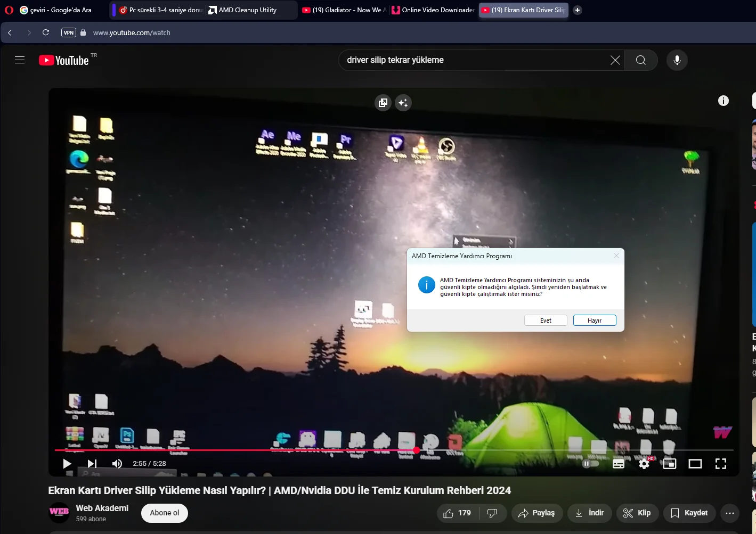Open the Web Akademi channel avatar
Viewport: 756px width, 534px height.
click(x=59, y=513)
